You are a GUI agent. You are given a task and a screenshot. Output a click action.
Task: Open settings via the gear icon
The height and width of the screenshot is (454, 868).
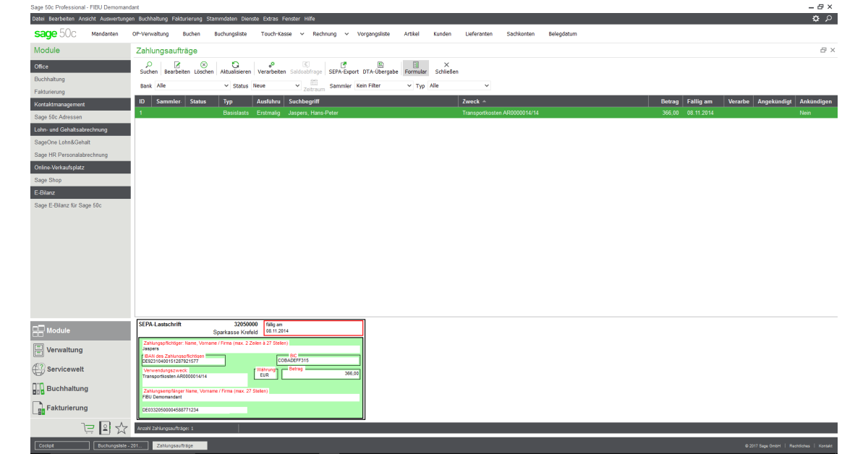point(817,18)
